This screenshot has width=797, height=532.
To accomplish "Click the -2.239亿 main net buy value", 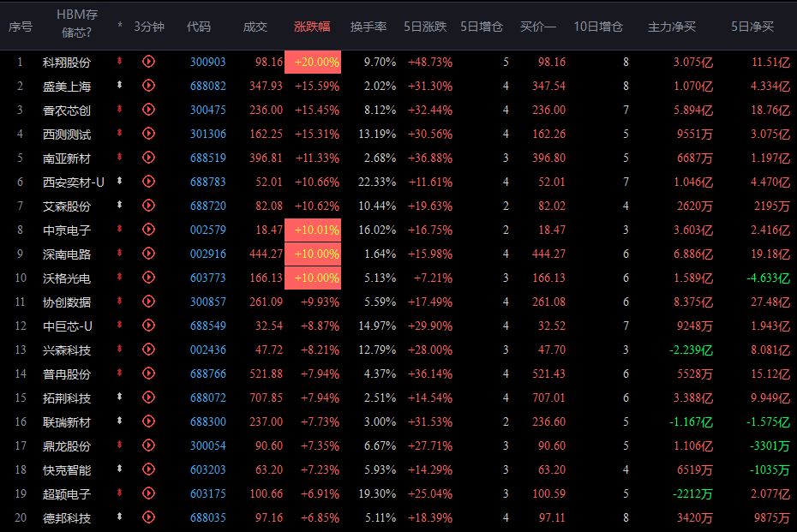I will click(x=692, y=350).
